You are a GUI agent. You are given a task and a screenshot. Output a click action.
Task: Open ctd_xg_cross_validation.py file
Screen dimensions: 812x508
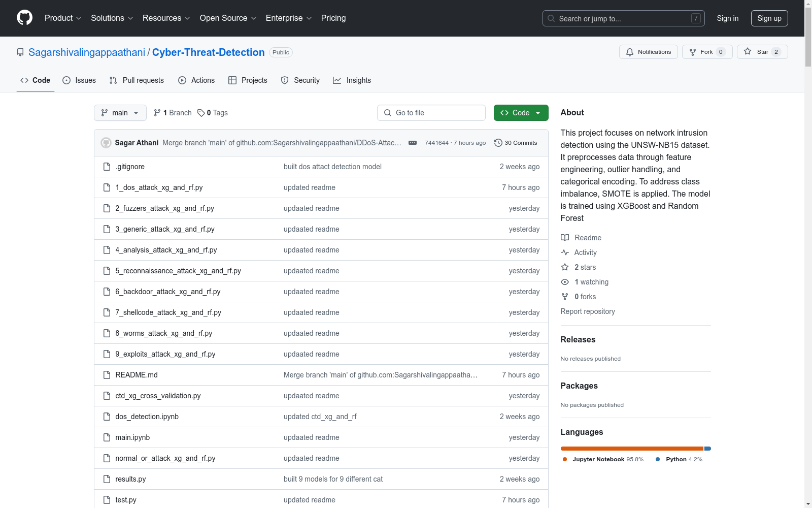[158, 396]
